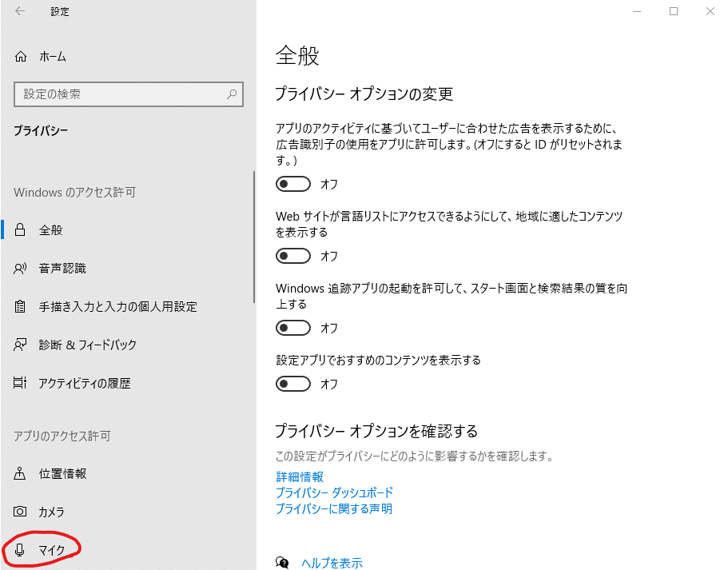This screenshot has height=570, width=728.
Task: Enable the advertising ID toggle
Action: [x=292, y=184]
